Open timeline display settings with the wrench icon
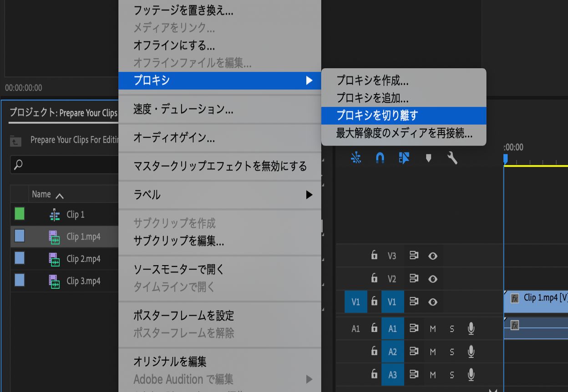 coord(452,159)
